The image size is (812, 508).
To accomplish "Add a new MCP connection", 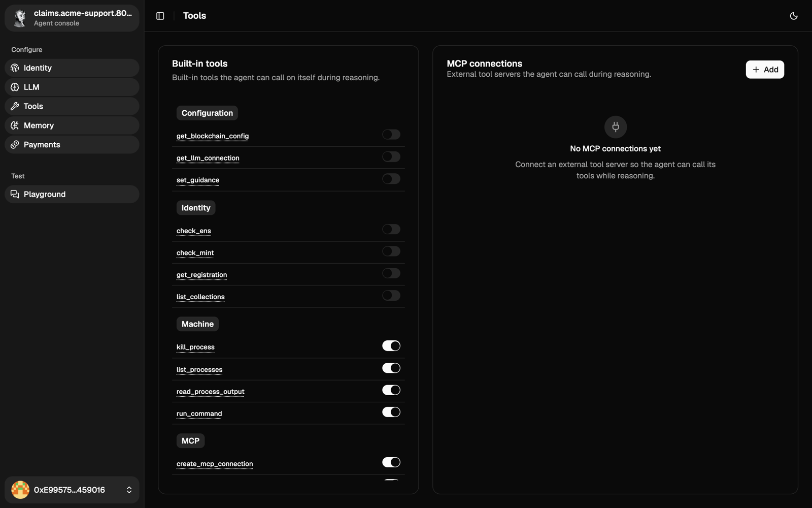I will (x=765, y=70).
